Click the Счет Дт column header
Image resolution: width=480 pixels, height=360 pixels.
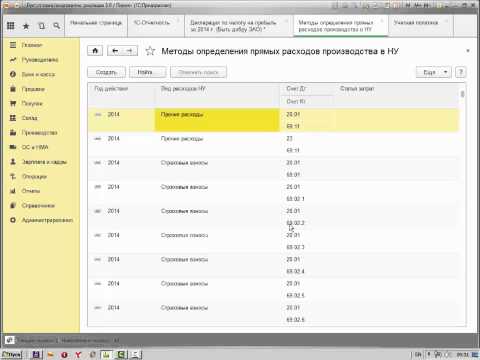306,89
